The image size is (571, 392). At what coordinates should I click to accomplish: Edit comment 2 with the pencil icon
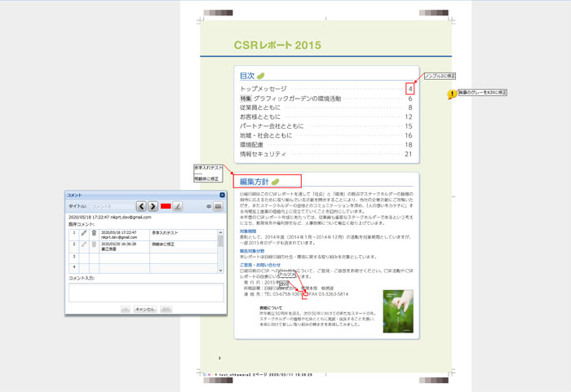(x=83, y=244)
